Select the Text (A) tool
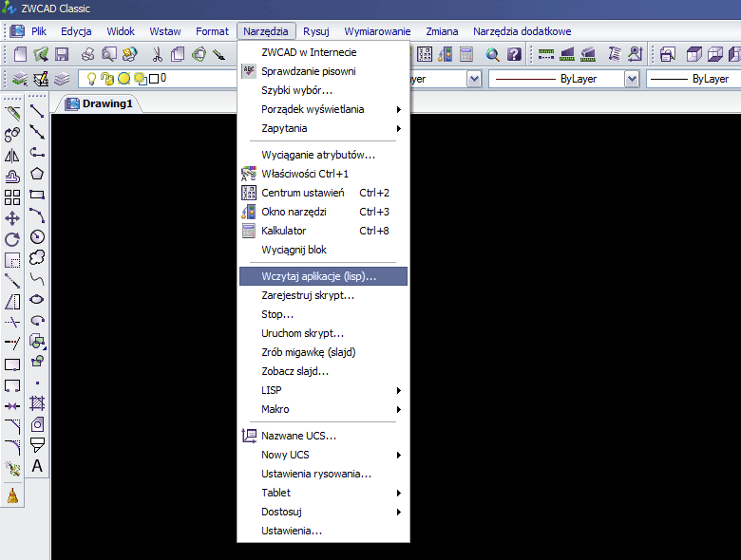 pyautogui.click(x=37, y=466)
